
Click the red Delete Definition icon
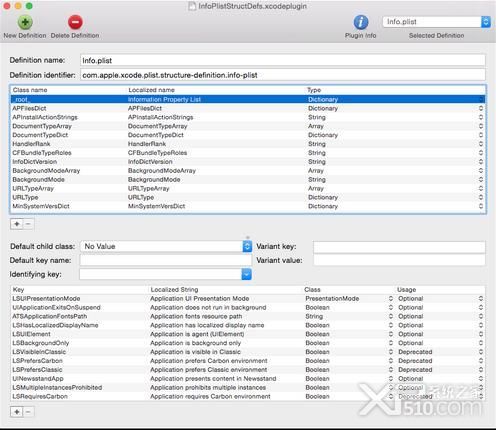point(75,22)
